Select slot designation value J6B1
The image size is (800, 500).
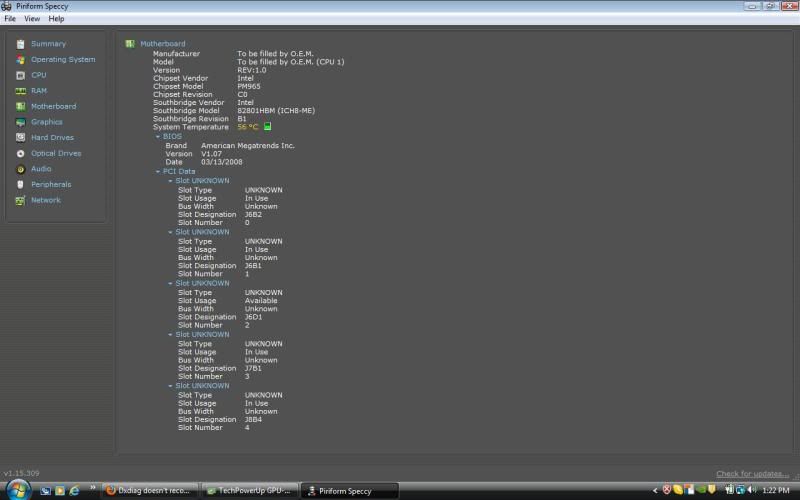tap(253, 266)
